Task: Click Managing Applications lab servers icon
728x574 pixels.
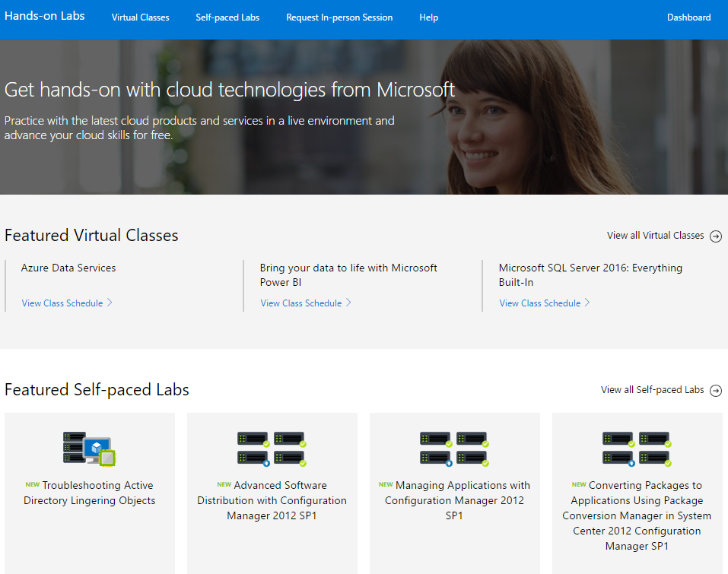Action: 455,449
